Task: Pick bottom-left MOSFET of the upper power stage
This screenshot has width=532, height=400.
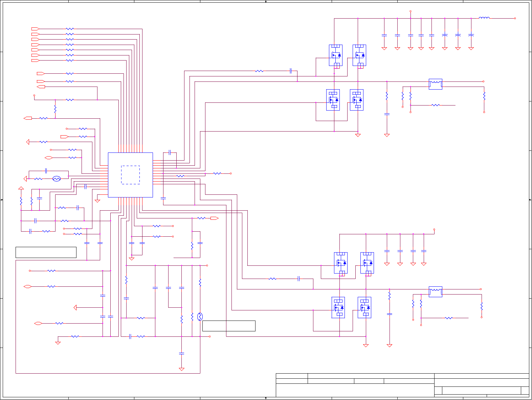Action: pos(333,100)
